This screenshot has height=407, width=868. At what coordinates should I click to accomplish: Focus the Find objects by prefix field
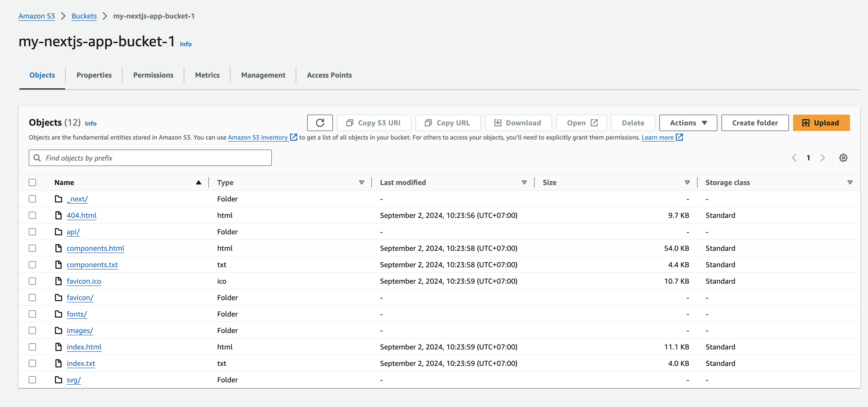coord(150,158)
